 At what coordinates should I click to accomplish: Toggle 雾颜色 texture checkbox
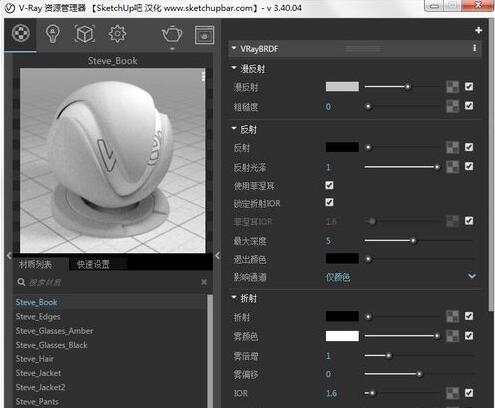click(x=469, y=336)
